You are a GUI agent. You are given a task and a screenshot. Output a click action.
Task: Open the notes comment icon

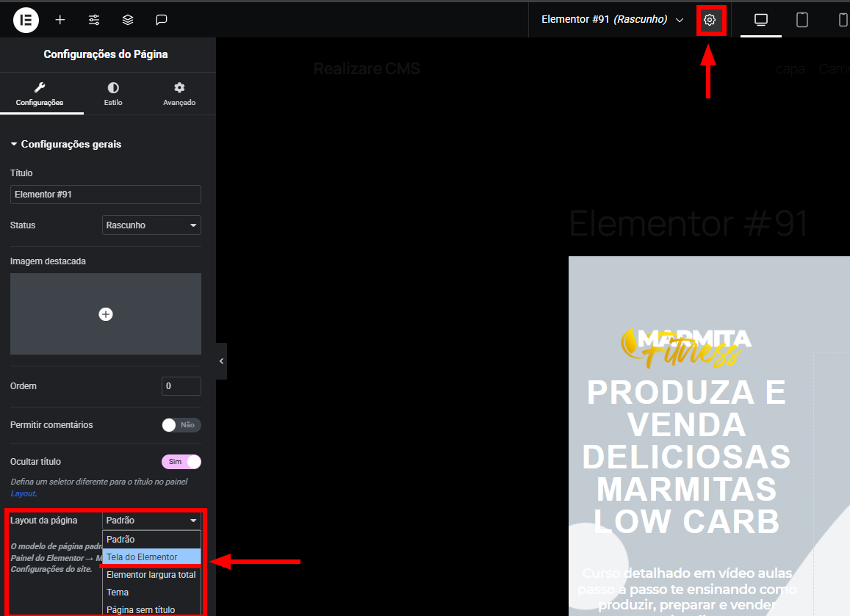(162, 20)
